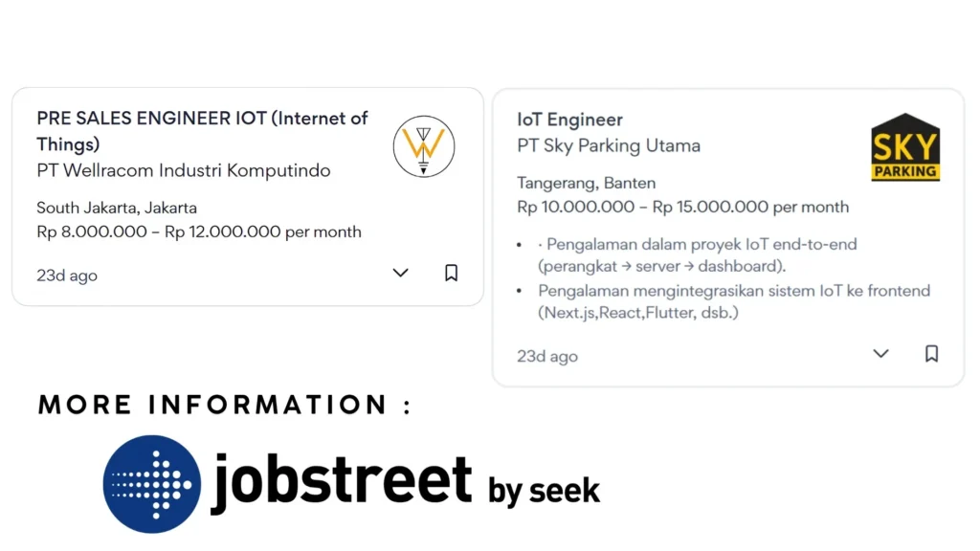The width and height of the screenshot is (980, 551).
Task: Bookmark the Pre Sales Engineer IOT job
Action: tap(451, 273)
